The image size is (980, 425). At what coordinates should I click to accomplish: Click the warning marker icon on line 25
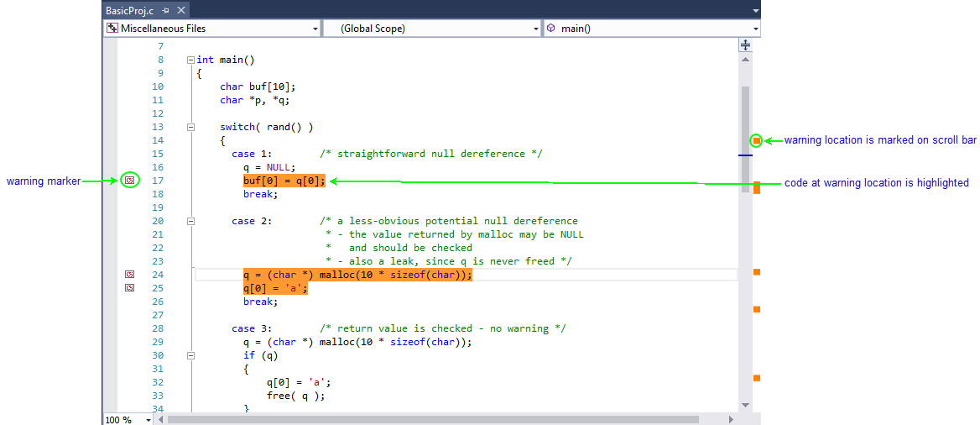click(129, 288)
